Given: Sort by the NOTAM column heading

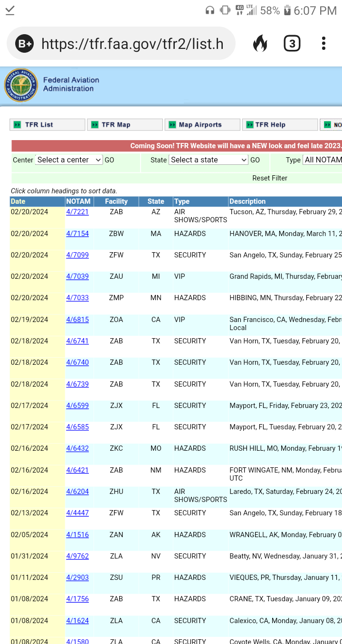Looking at the screenshot, I should (x=78, y=201).
